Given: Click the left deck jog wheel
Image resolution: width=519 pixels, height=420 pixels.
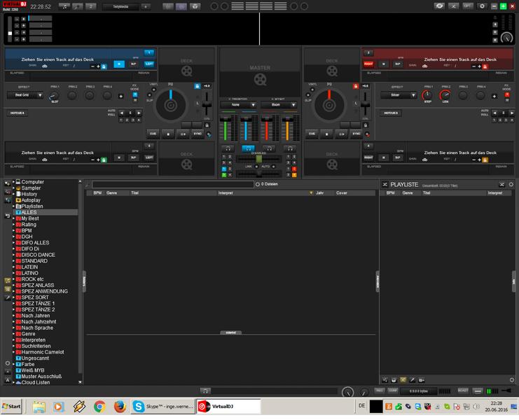Looking at the screenshot, I should point(169,106).
